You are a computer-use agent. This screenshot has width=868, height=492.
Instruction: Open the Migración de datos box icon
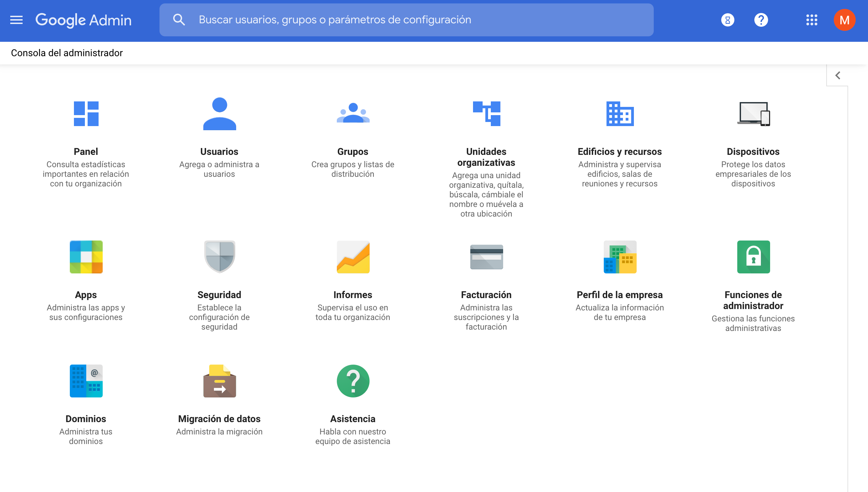[219, 381]
